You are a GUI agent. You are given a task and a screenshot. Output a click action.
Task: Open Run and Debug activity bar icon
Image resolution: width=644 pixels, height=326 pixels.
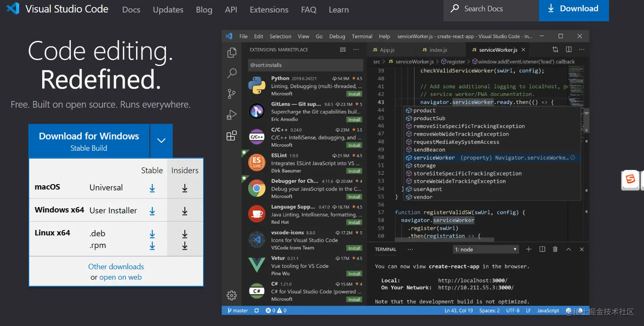tap(232, 115)
